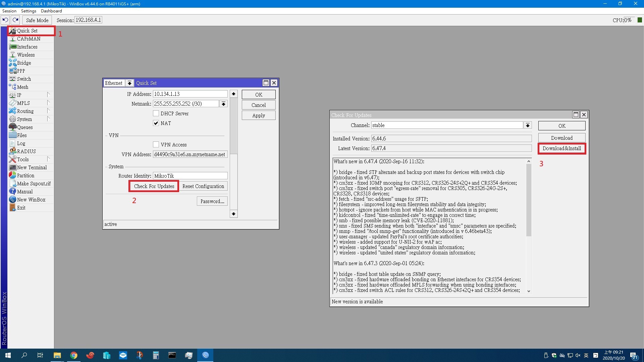644x362 pixels.
Task: Open the Dashboard menu
Action: (51, 11)
